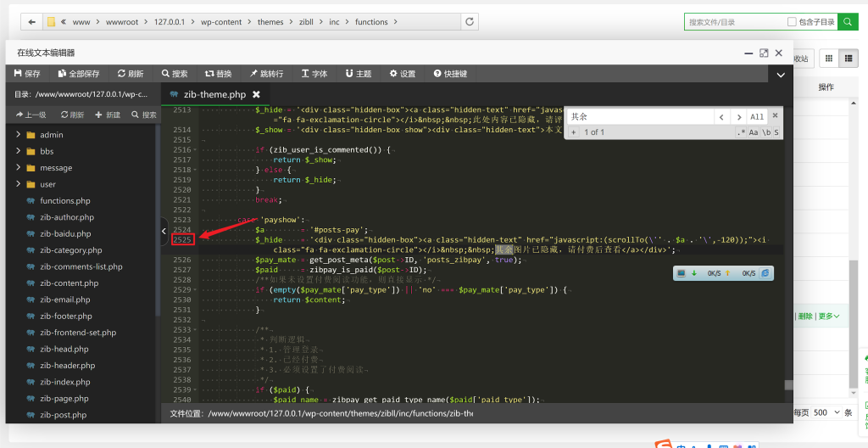Viewport: 868px width, 448px height.
Task: Open the 跳转行 (go to line) tool
Action: click(264, 74)
